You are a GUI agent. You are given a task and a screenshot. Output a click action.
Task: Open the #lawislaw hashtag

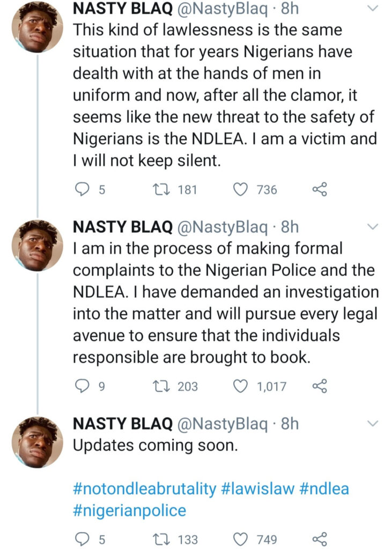pyautogui.click(x=263, y=489)
